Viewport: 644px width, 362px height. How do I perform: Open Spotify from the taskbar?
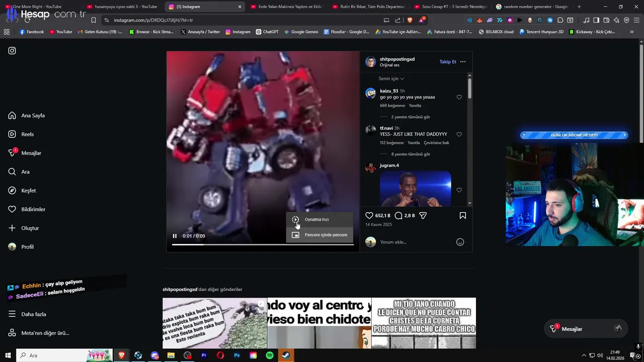(270, 355)
